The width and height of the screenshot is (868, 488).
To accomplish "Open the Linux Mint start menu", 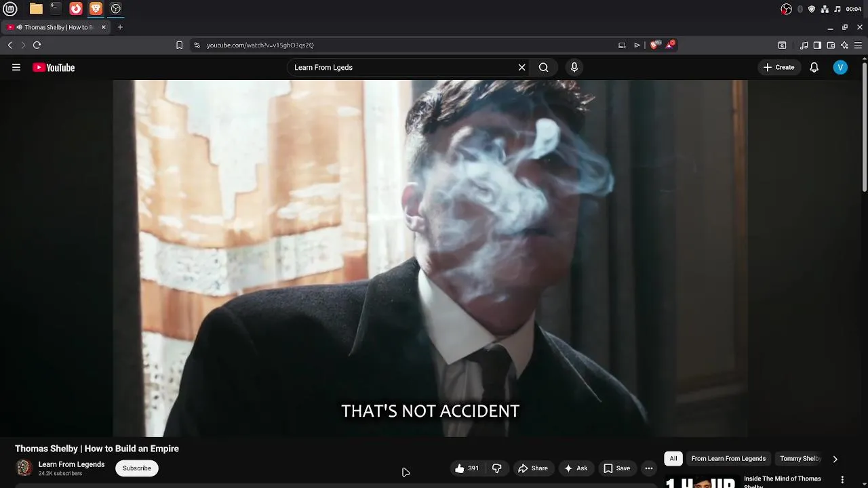I will tap(10, 9).
